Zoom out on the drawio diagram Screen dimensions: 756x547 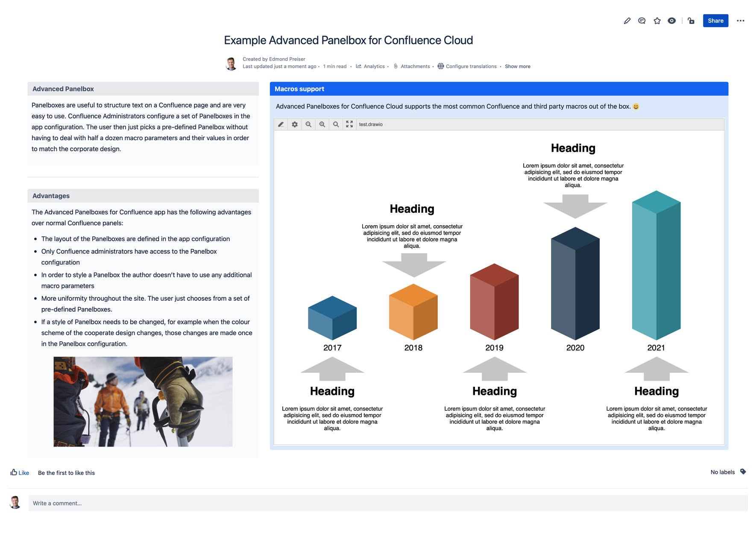click(x=308, y=124)
